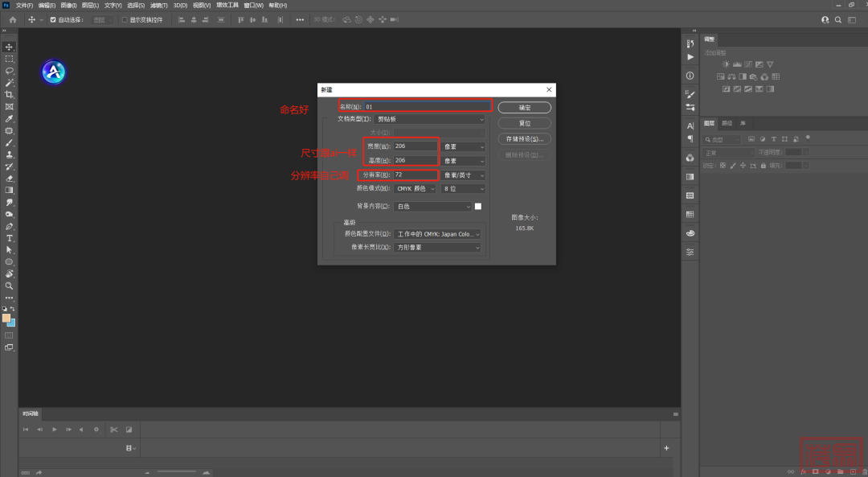Open the History panel icon
The image size is (868, 477).
[x=690, y=43]
